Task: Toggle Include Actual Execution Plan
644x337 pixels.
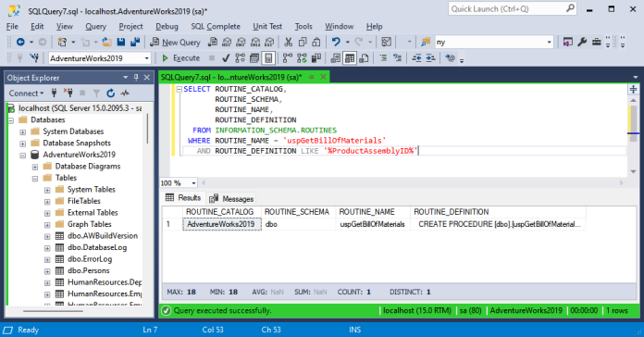Action: click(288, 58)
